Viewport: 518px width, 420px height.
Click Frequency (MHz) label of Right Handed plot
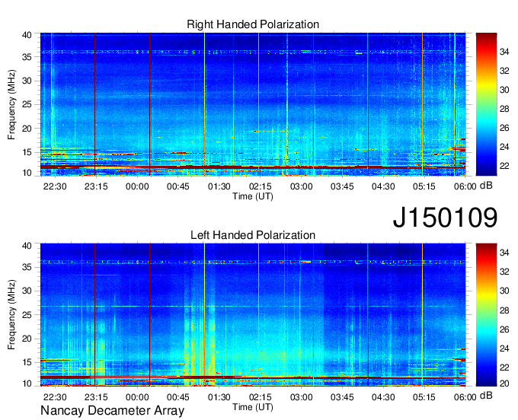click(x=11, y=104)
